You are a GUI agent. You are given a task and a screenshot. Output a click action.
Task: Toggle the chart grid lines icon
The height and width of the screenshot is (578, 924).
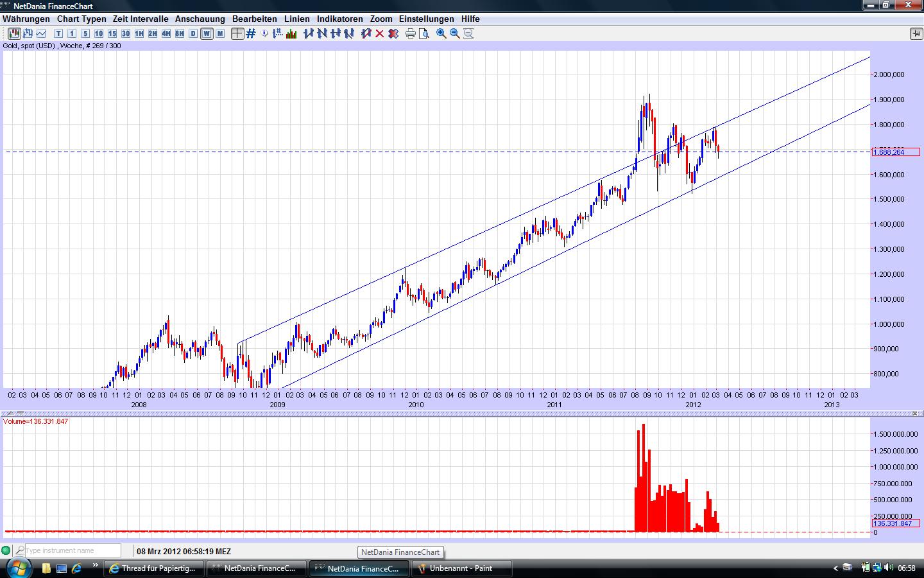point(251,33)
